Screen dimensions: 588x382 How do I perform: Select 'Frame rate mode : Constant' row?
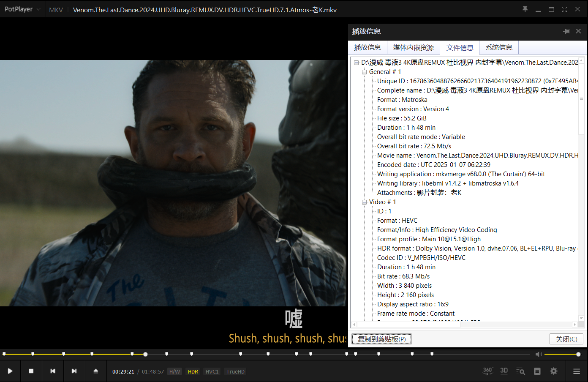pyautogui.click(x=416, y=314)
